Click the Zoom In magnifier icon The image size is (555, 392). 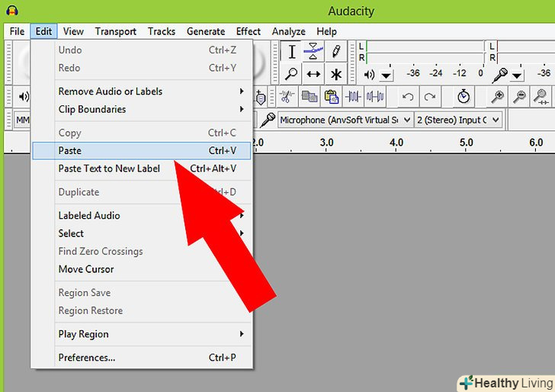tap(497, 96)
